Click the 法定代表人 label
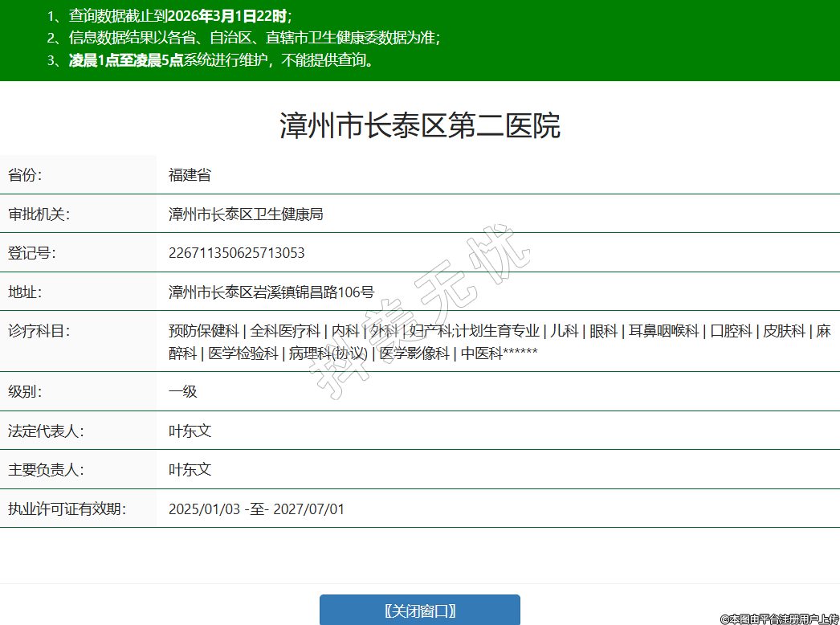 pyautogui.click(x=46, y=431)
